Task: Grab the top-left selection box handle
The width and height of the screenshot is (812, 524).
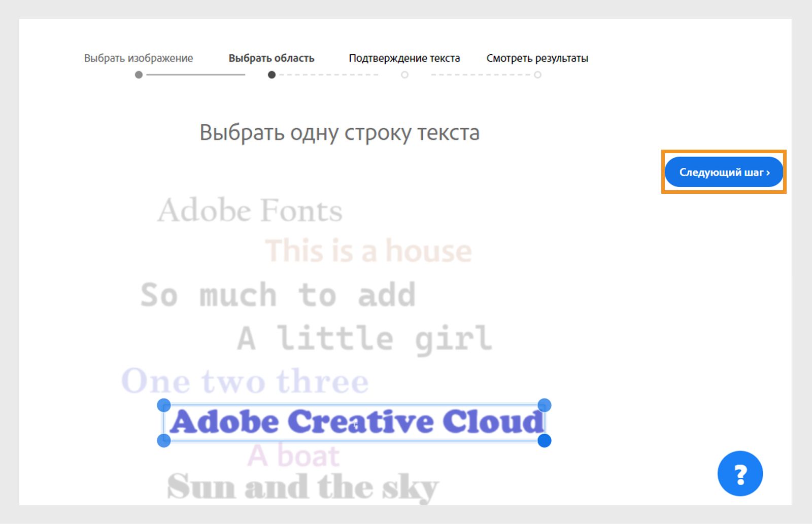Action: 164,405
